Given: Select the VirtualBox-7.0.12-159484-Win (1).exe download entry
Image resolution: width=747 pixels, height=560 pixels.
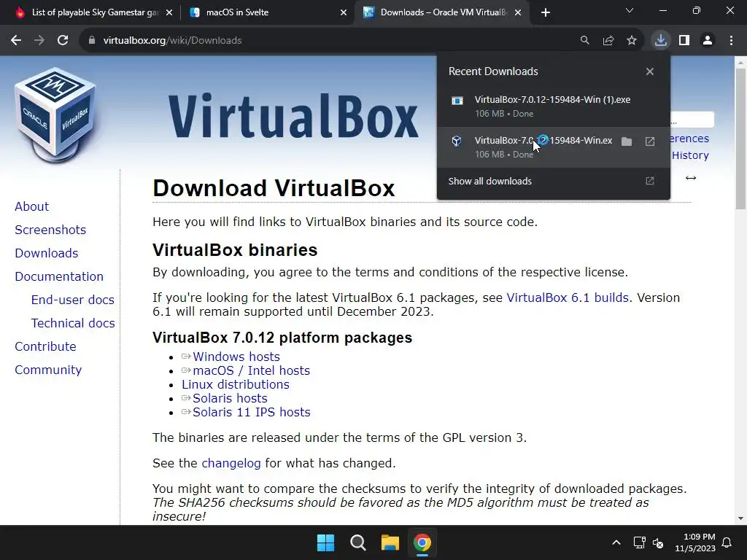Looking at the screenshot, I should tap(553, 106).
